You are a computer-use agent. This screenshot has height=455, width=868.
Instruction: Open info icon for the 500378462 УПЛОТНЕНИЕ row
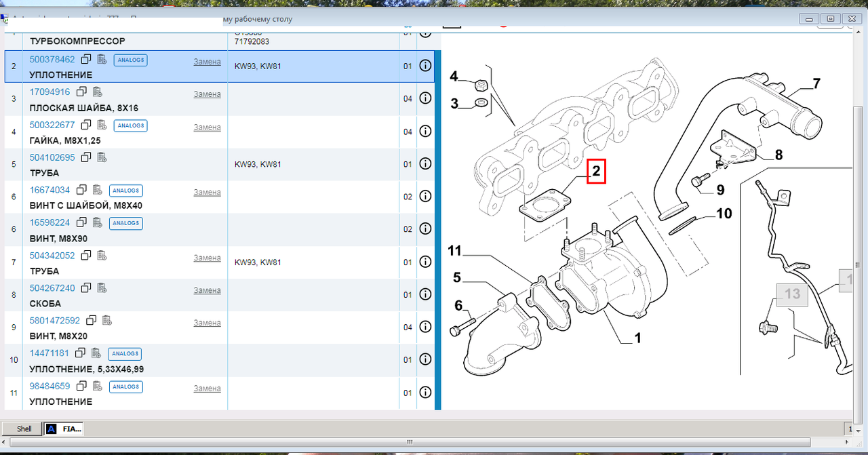425,66
